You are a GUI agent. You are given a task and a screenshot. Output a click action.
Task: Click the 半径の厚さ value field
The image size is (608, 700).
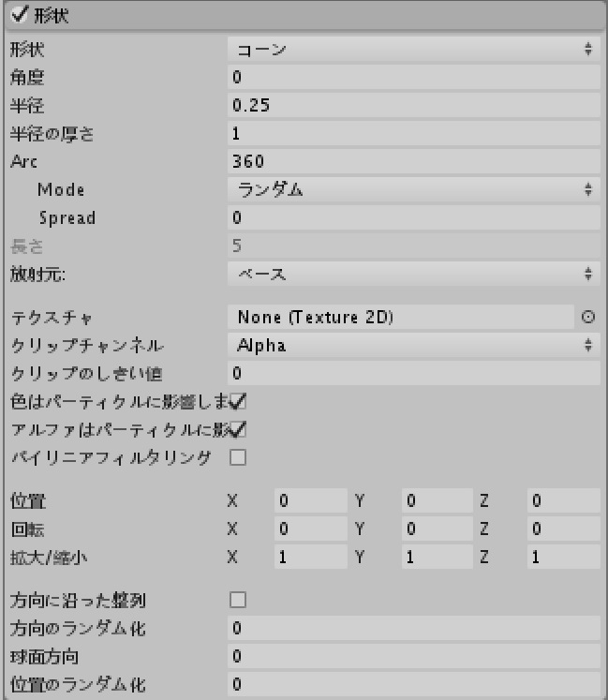pos(412,134)
